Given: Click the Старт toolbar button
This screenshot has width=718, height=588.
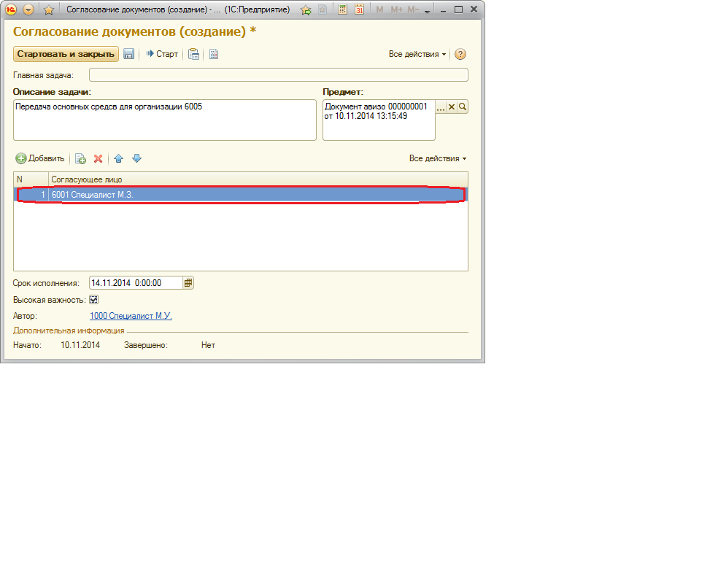Looking at the screenshot, I should click(x=162, y=54).
